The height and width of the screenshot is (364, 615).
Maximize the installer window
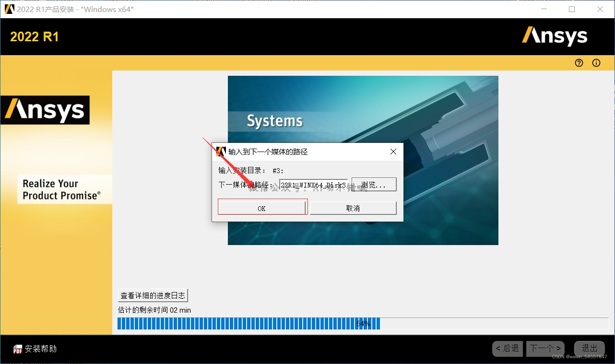(572, 9)
